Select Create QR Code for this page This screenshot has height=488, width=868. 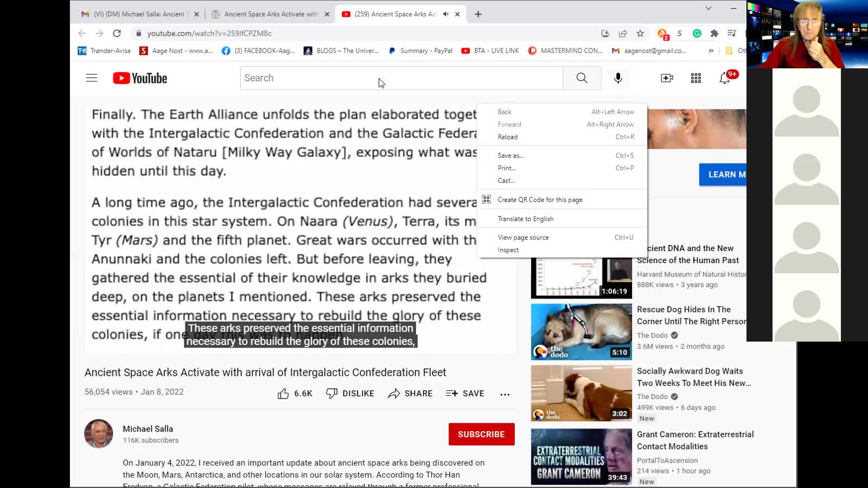[x=563, y=200]
